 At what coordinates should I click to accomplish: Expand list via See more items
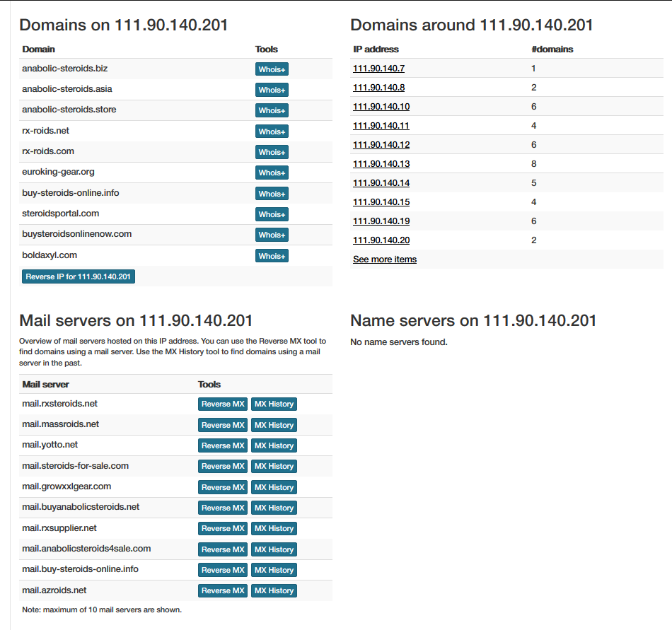click(x=385, y=259)
